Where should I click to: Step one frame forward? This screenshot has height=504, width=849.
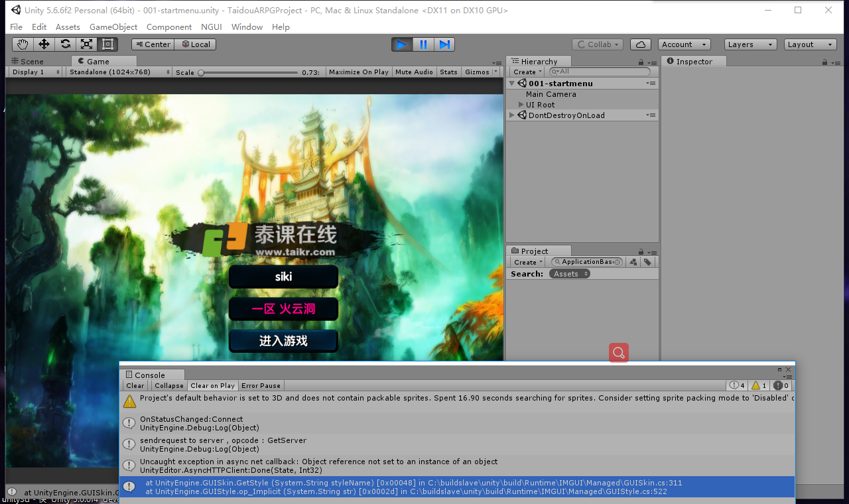click(x=444, y=44)
